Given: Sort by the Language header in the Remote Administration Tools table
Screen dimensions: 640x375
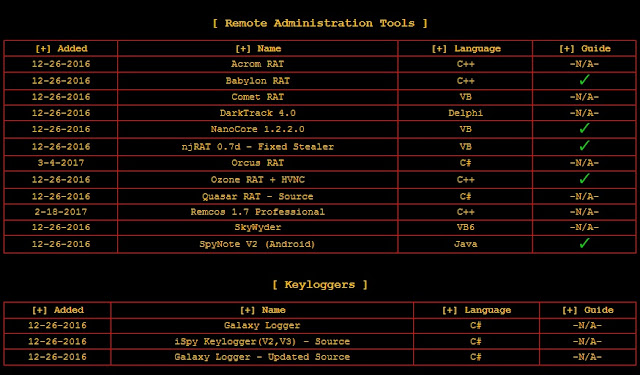Looking at the screenshot, I should point(466,49).
